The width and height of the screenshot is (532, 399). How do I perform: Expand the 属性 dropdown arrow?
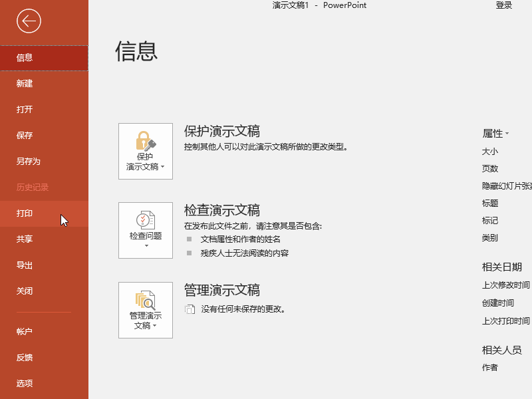pyautogui.click(x=507, y=134)
